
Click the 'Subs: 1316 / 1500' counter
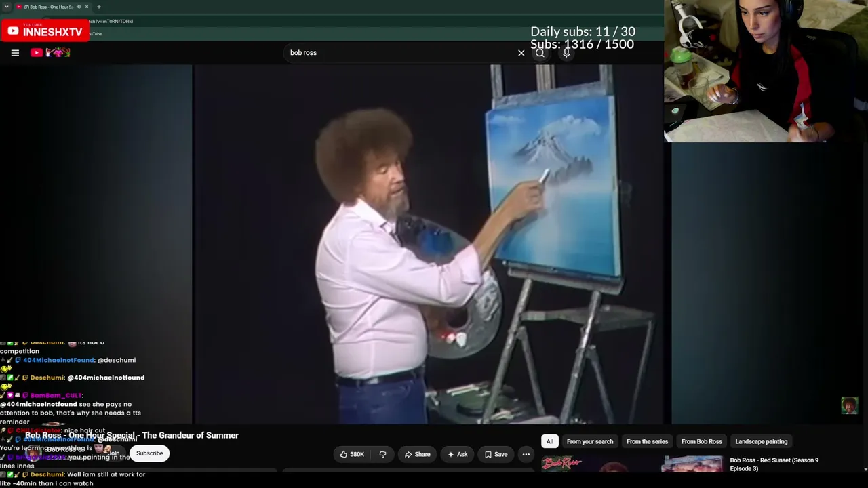tap(582, 44)
